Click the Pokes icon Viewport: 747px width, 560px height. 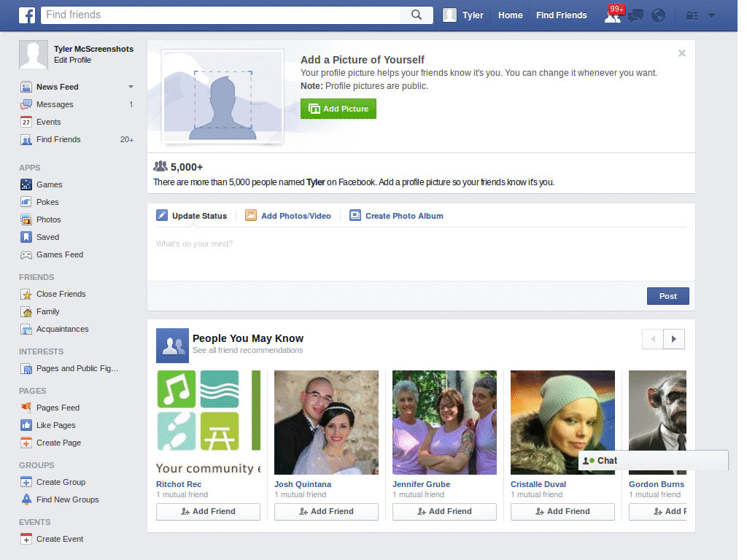coord(26,202)
